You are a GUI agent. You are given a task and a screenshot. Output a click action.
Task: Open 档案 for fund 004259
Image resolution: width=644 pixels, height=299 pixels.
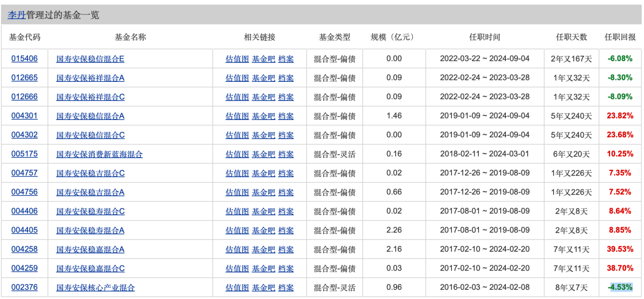(286, 268)
